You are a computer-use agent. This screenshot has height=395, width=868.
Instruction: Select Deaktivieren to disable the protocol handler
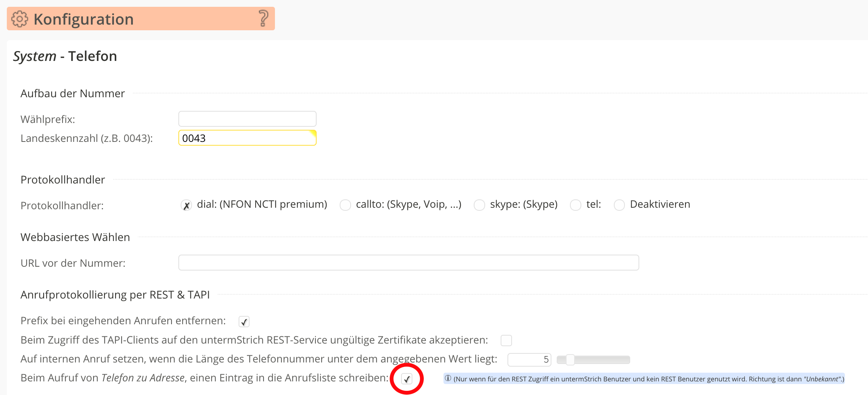[x=619, y=205]
